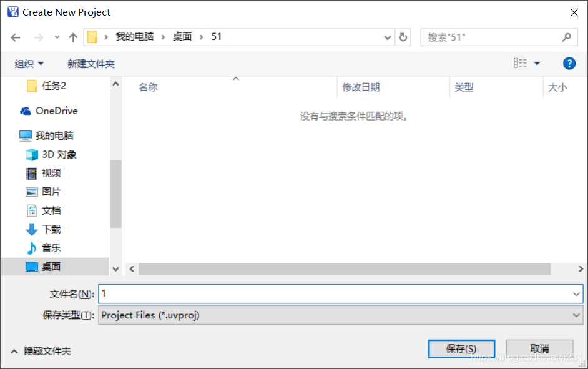Click the folder icon in address bar
This screenshot has height=369, width=588.
tap(92, 37)
